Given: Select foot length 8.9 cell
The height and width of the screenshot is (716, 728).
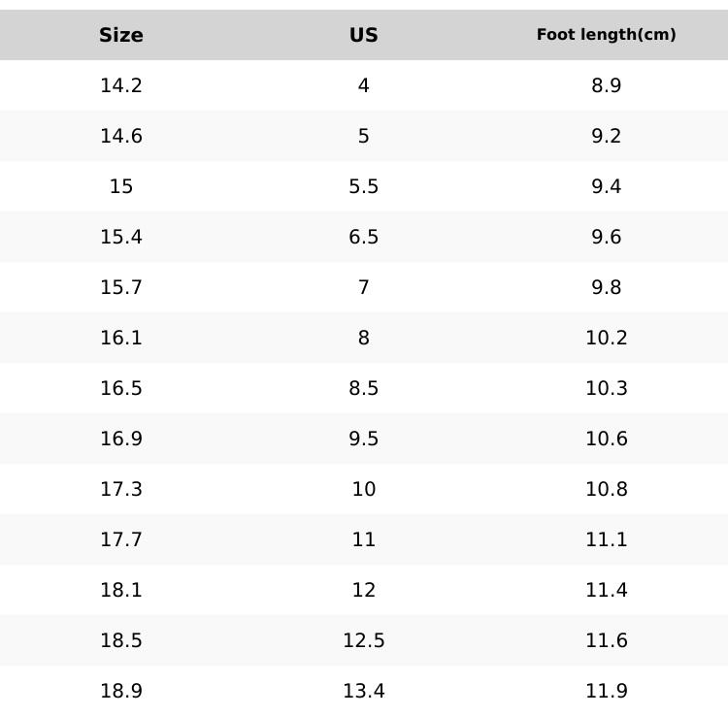Looking at the screenshot, I should click(x=606, y=85).
